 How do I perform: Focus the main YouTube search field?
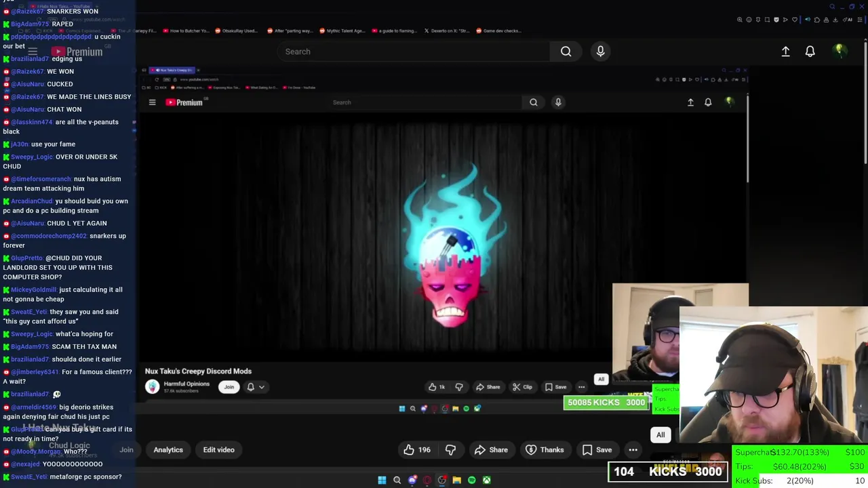click(414, 52)
